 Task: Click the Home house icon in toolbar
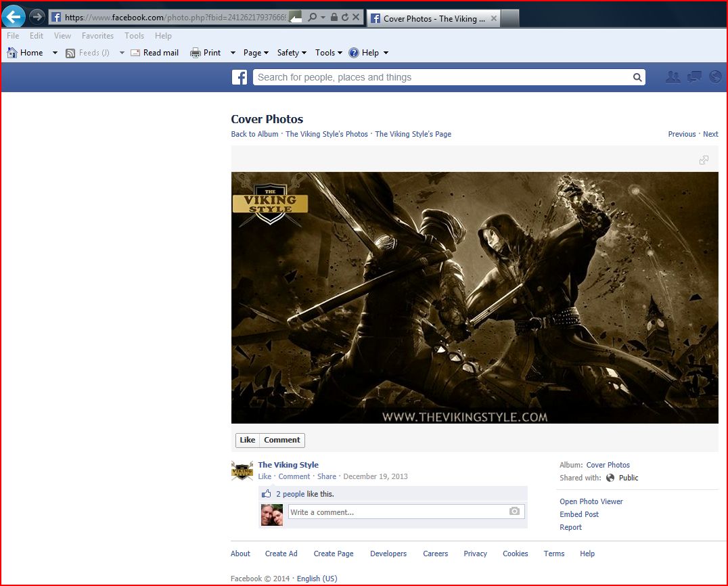[x=12, y=53]
